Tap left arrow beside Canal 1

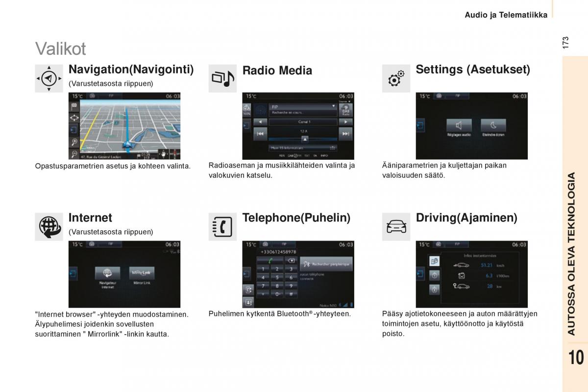tap(260, 122)
